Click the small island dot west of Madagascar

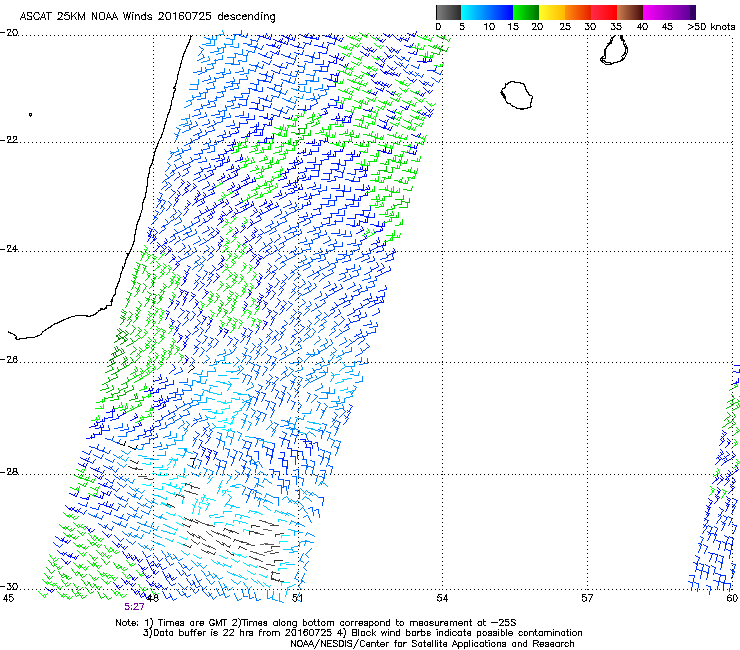[31, 115]
